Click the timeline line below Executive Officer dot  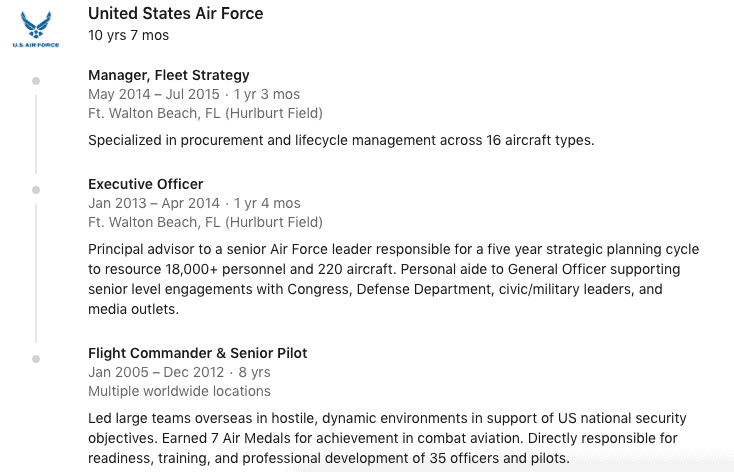[x=36, y=273]
